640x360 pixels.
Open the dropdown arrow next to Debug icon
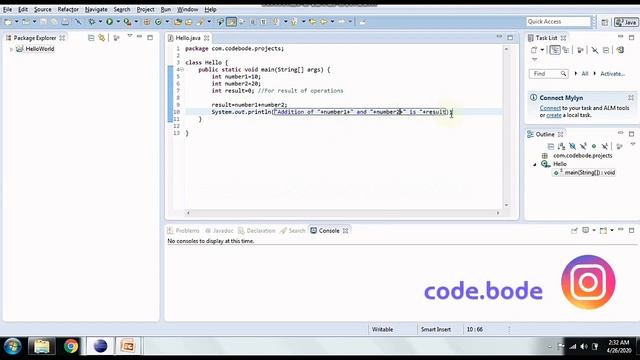[x=100, y=22]
